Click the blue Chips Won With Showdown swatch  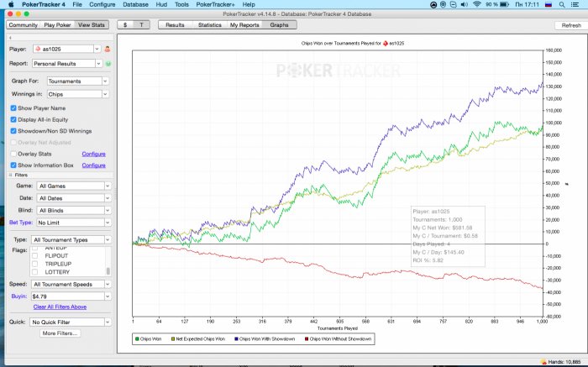point(236,339)
